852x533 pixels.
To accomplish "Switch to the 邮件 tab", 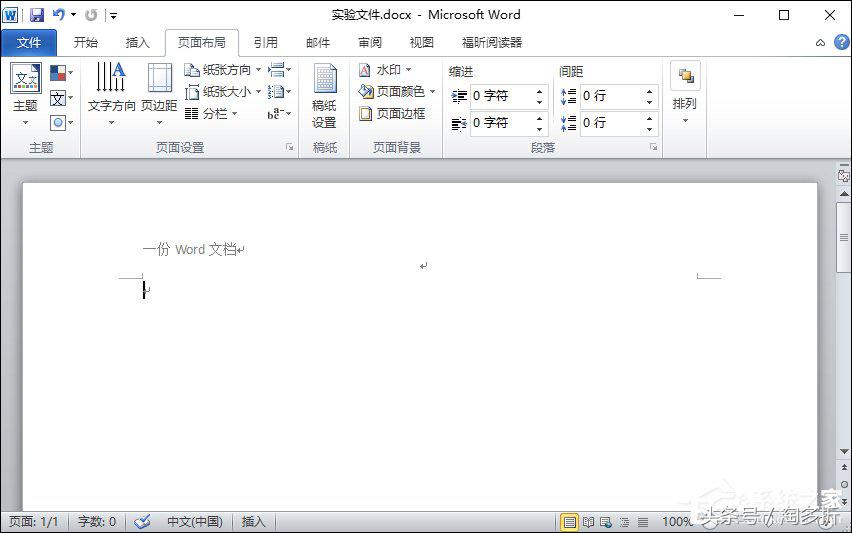I will (x=318, y=42).
